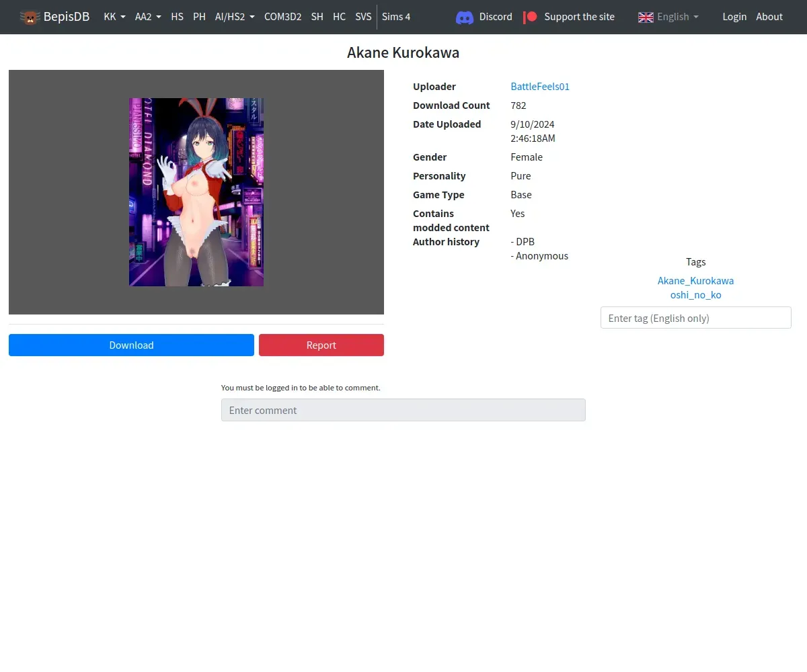This screenshot has width=807, height=672.
Task: Open the HS nav item
Action: 177,17
